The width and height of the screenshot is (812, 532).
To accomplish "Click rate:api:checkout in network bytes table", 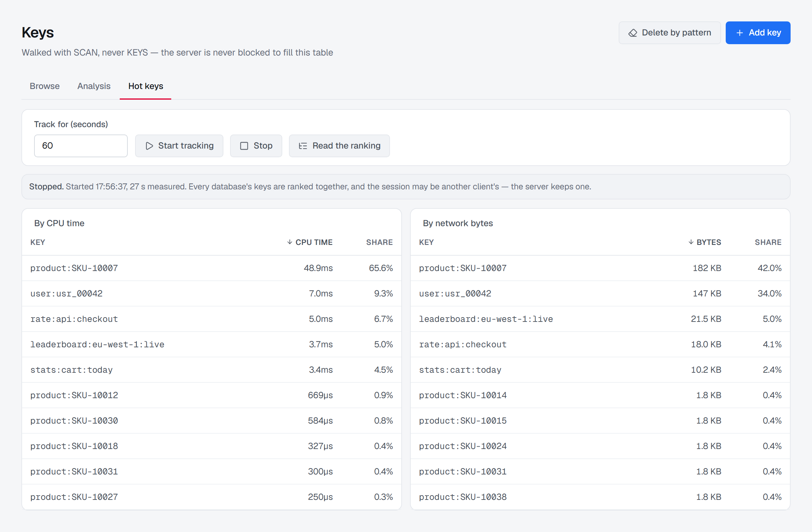I will coord(463,344).
